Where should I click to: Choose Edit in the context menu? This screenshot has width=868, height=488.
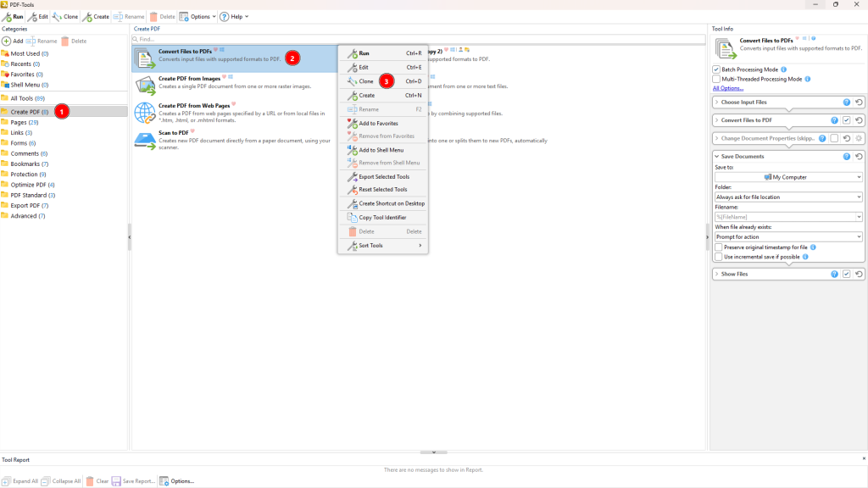[x=383, y=68]
